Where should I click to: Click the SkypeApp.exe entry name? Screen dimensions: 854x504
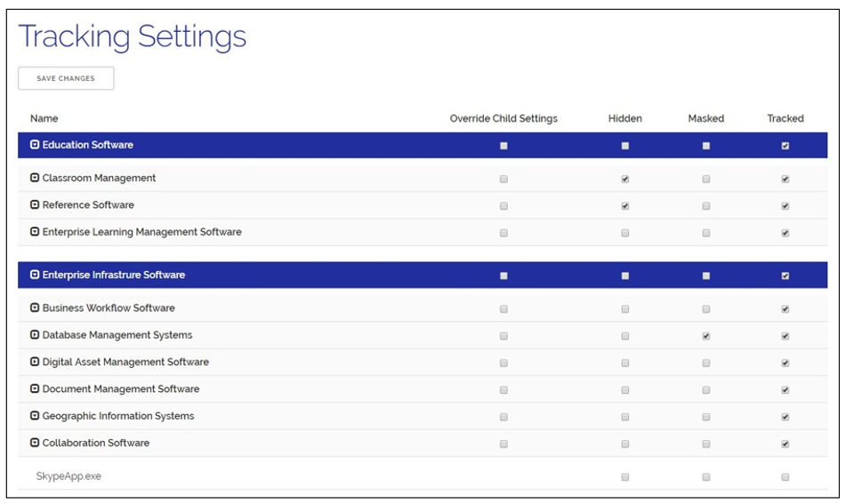68,476
